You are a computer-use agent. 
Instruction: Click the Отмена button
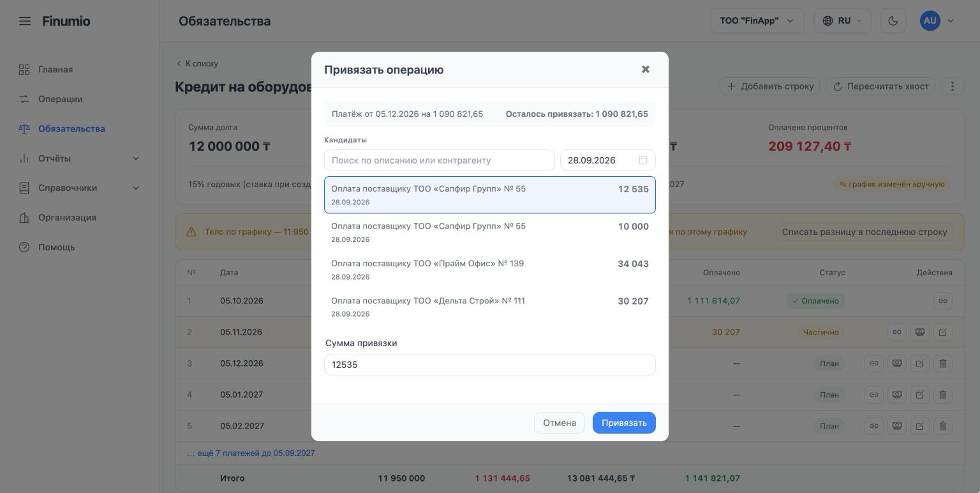[x=560, y=423]
